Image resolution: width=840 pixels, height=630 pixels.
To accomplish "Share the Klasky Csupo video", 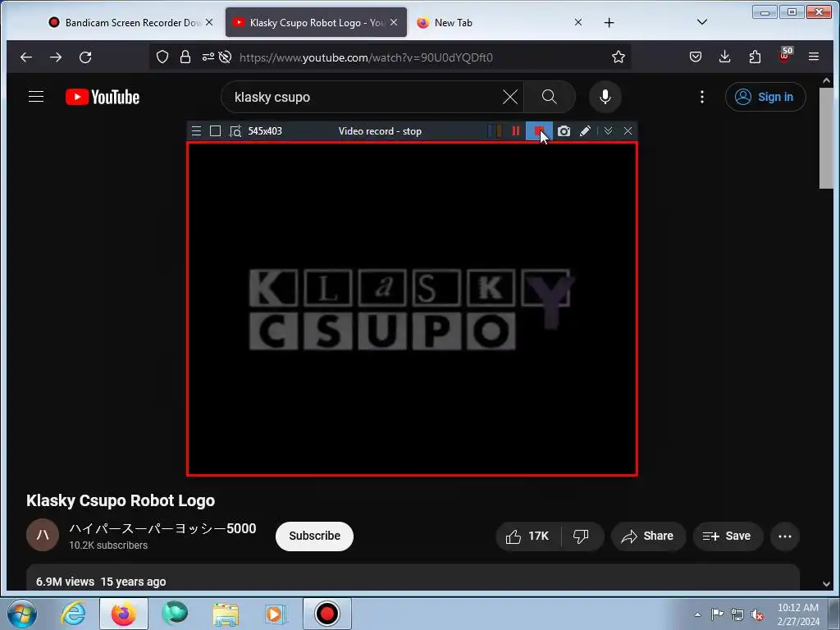I will [x=648, y=536].
